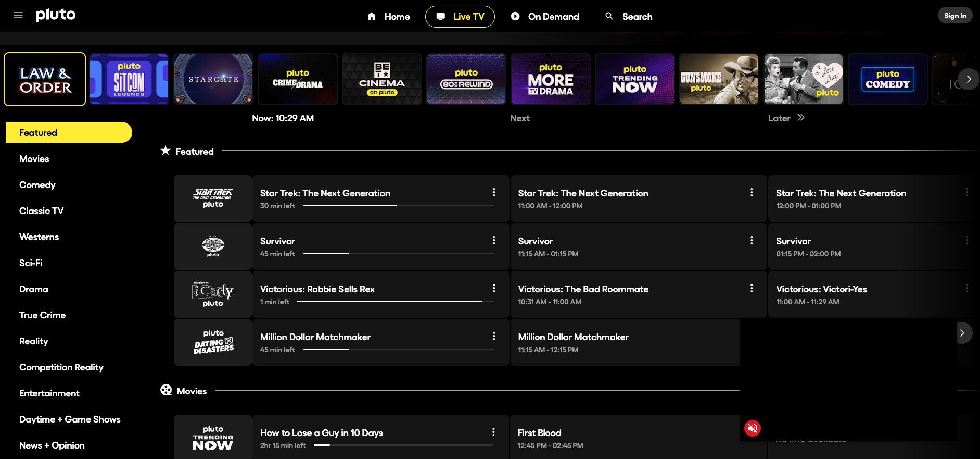
Task: Select the Survivor channel logo
Action: point(213,246)
